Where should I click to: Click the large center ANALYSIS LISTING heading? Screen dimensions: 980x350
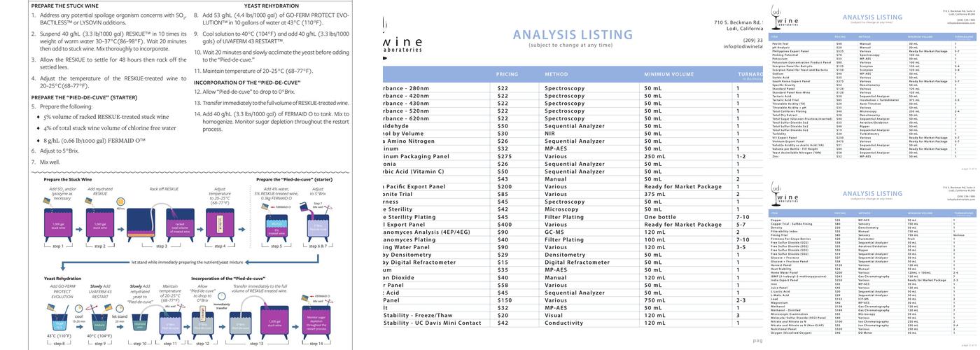[573, 35]
